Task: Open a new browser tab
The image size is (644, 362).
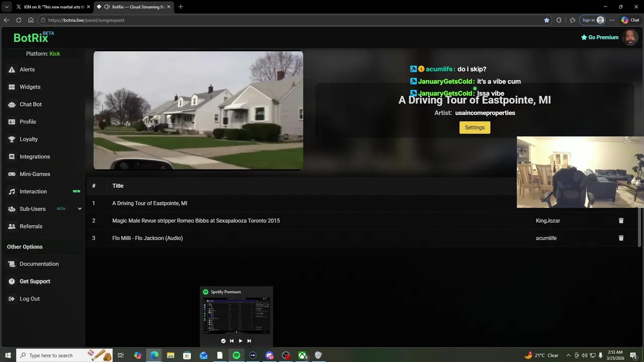Action: (x=181, y=7)
